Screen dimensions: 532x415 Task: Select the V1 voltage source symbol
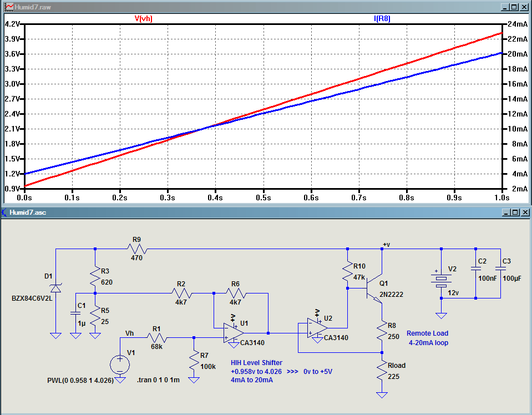click(120, 365)
